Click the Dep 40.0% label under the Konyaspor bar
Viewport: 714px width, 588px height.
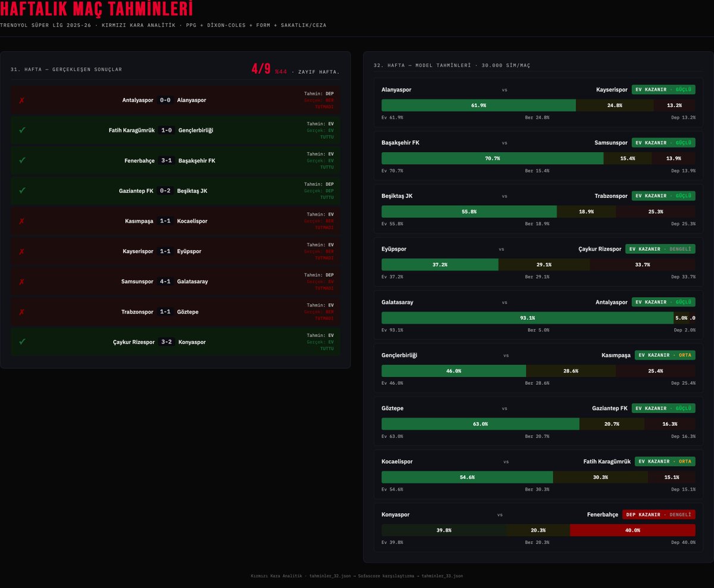tap(683, 543)
